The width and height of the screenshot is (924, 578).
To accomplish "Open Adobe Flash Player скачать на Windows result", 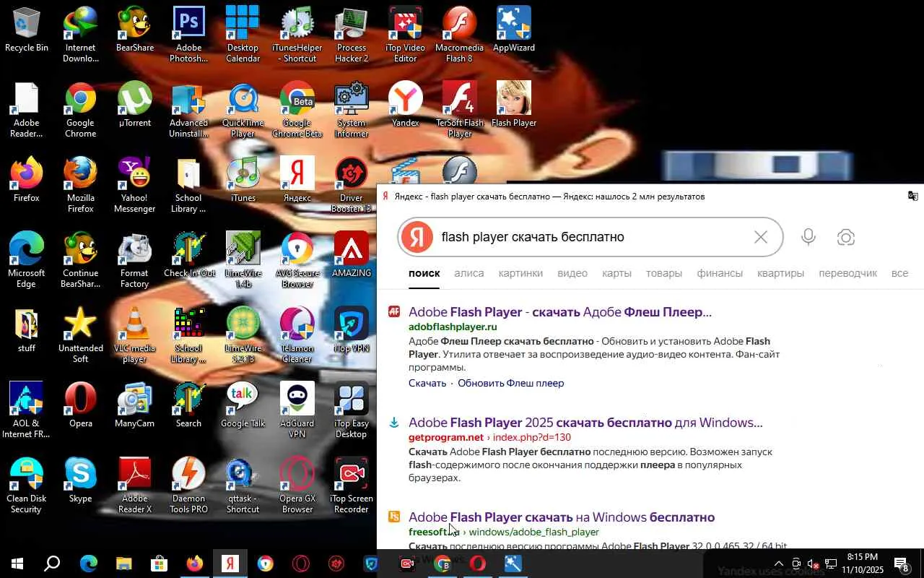I will [562, 517].
